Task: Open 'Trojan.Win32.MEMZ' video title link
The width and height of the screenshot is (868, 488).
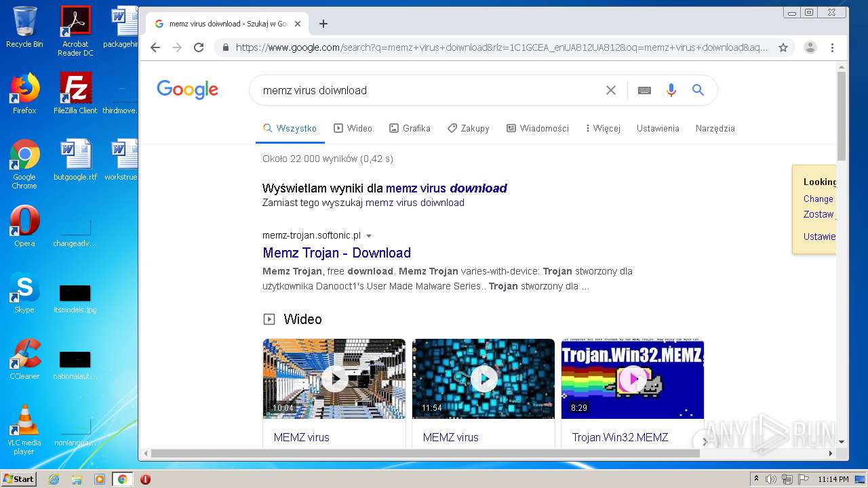Action: 620,438
